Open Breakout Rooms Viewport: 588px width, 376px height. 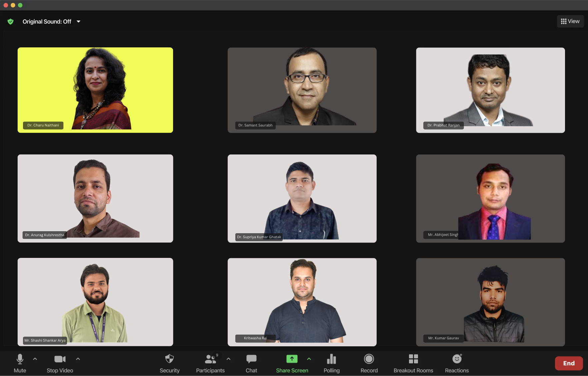tap(413, 363)
